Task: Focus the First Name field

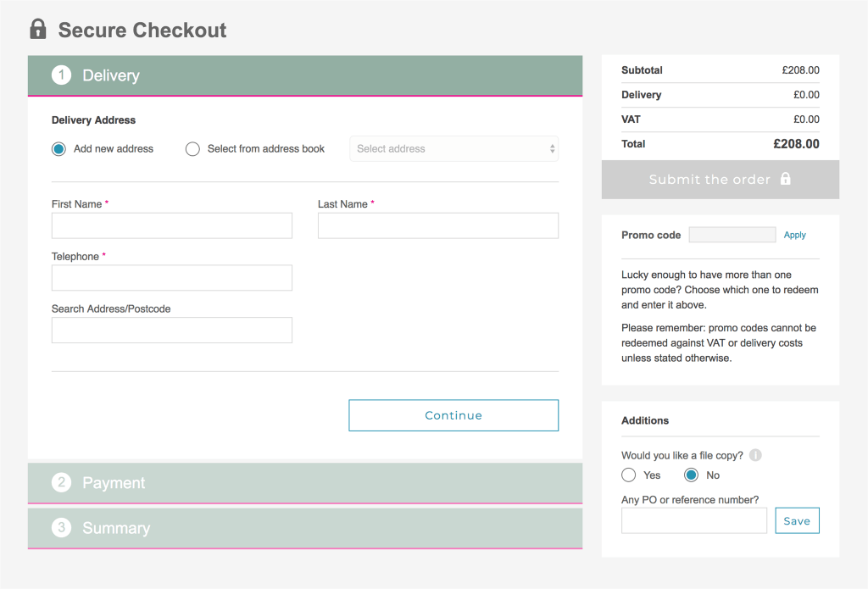Action: (172, 225)
